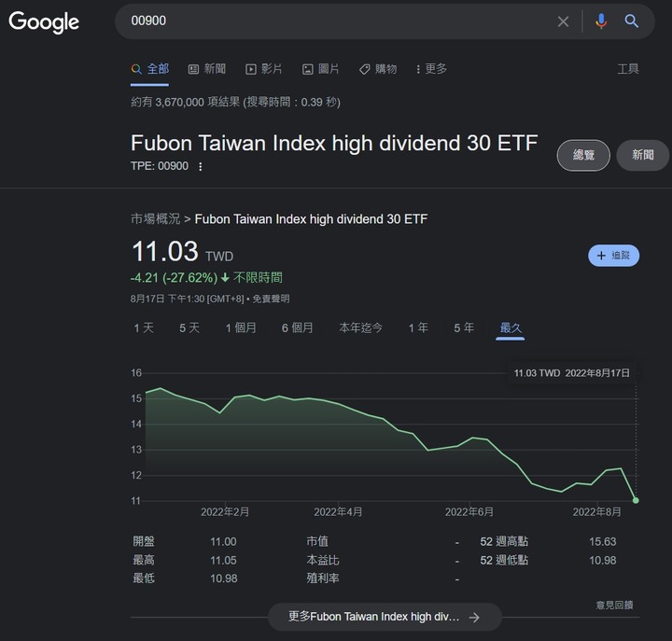Click the News pill button
The image size is (672, 641).
click(x=642, y=155)
